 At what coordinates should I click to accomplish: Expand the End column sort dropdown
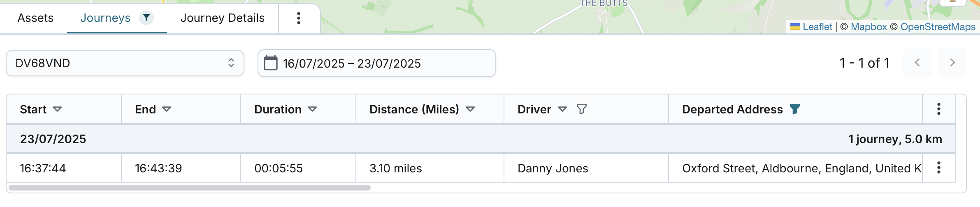tap(167, 109)
